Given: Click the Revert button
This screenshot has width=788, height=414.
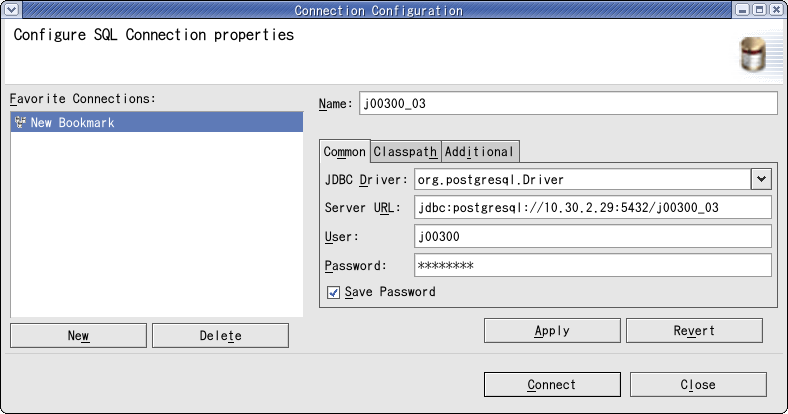Looking at the screenshot, I should pos(694,331).
